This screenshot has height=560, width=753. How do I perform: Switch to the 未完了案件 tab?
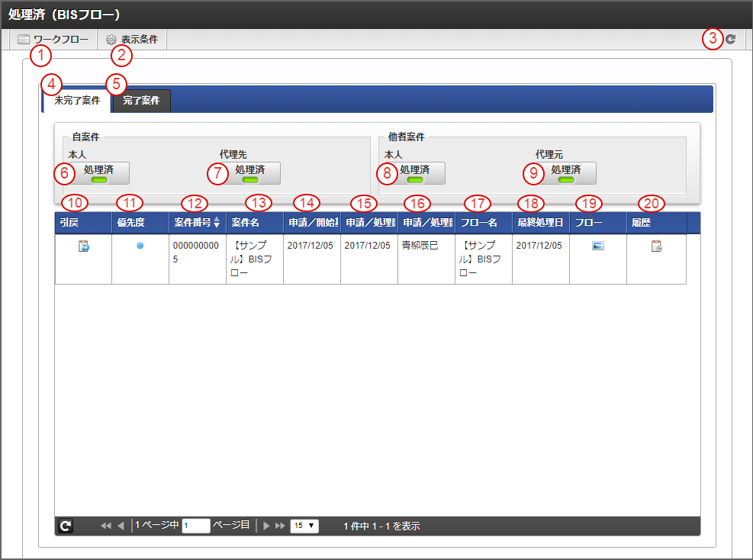[77, 101]
